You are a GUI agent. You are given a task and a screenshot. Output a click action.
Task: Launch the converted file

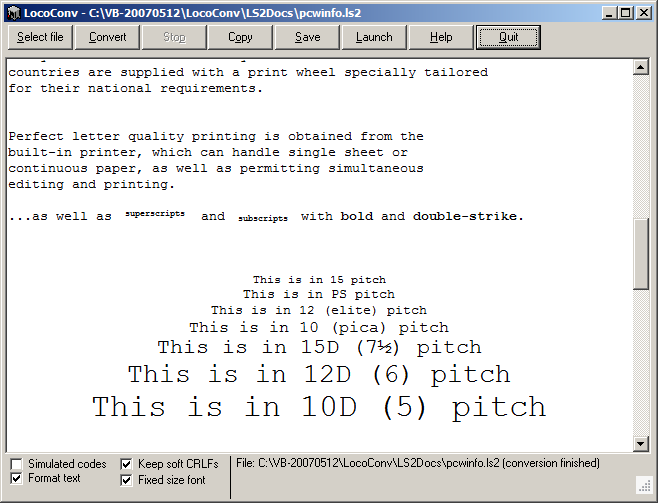[x=374, y=37]
